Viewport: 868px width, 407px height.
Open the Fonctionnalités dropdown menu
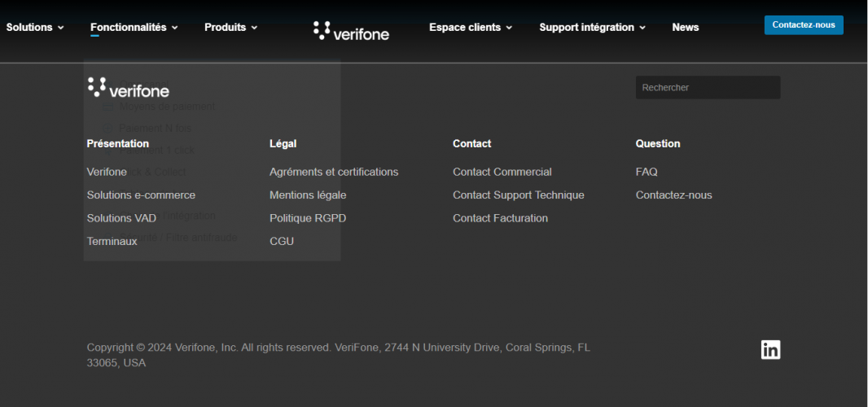tap(134, 28)
